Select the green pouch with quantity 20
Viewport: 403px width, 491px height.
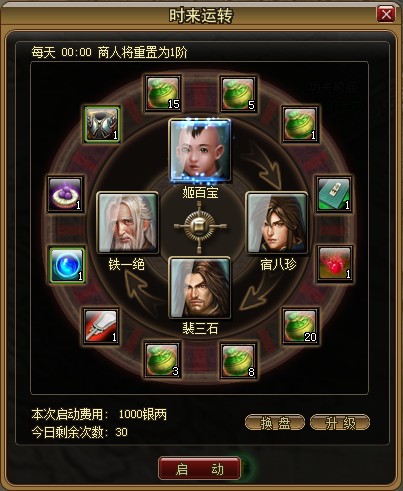click(301, 326)
